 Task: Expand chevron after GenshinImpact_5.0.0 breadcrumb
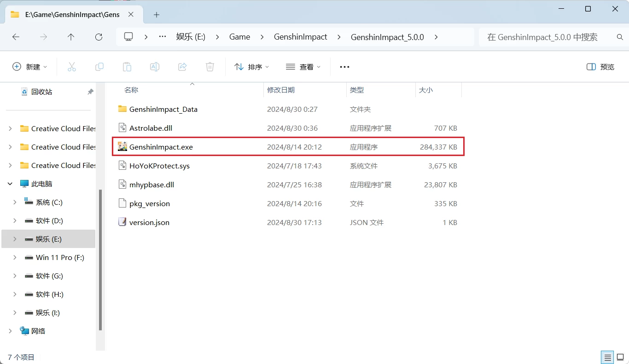point(436,37)
